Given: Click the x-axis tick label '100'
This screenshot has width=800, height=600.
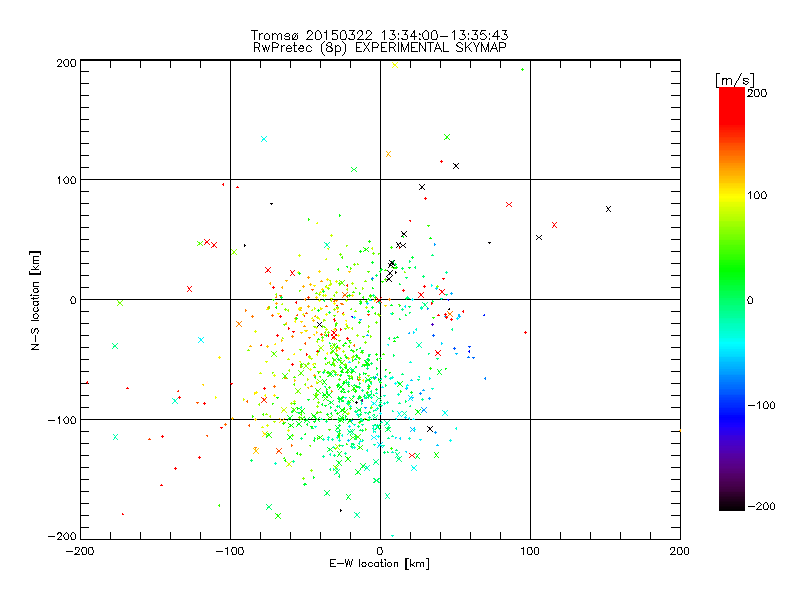Looking at the screenshot, I should (x=530, y=551).
